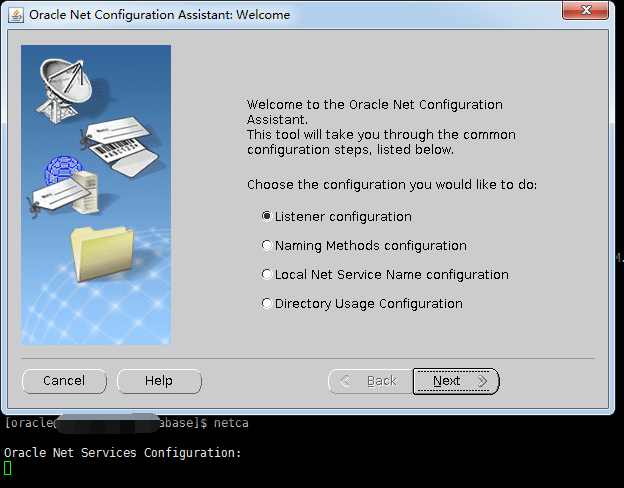Image resolution: width=624 pixels, height=488 pixels.
Task: Click the 'Choose the configuration' prompt text
Action: point(392,185)
